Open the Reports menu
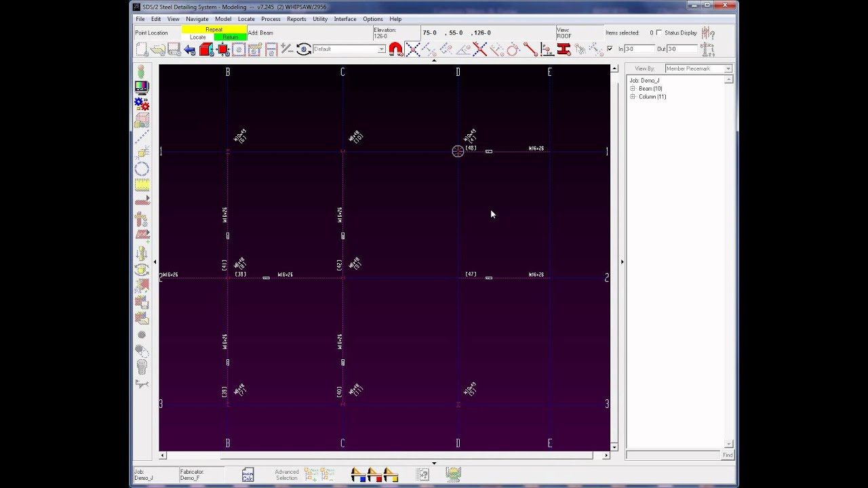 296,19
